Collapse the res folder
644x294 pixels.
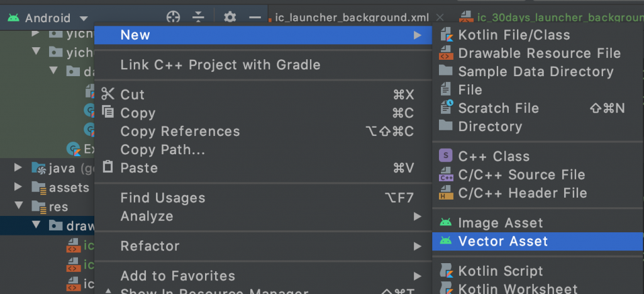pyautogui.click(x=19, y=206)
